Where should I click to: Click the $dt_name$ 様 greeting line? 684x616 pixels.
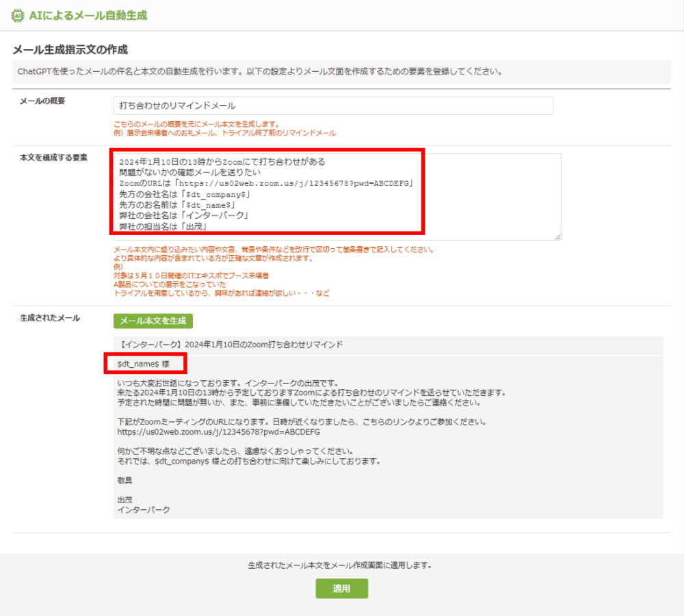[144, 364]
